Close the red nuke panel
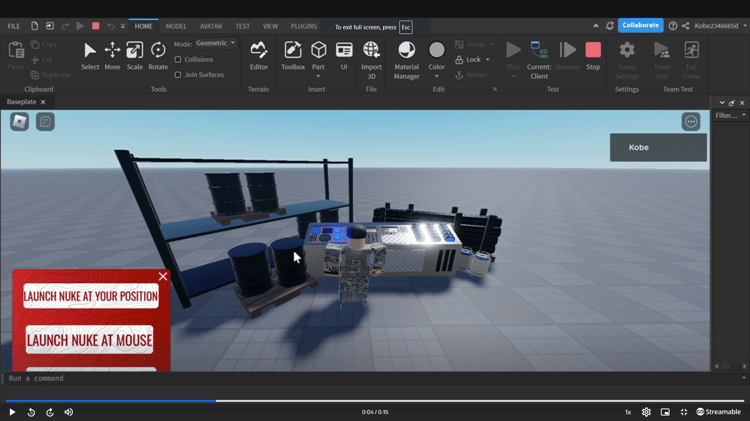The image size is (750, 421). coord(163,276)
